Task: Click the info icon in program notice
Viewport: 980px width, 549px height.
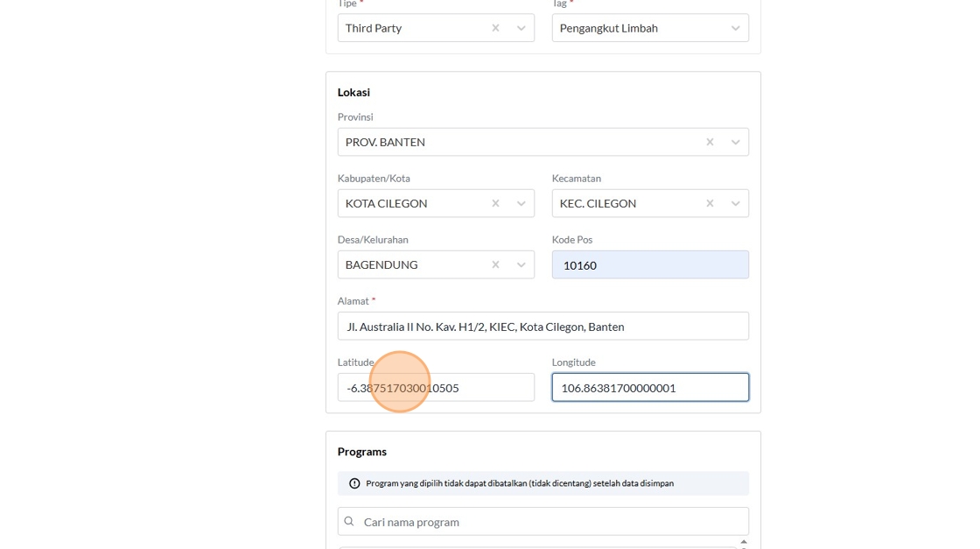Action: tap(354, 483)
